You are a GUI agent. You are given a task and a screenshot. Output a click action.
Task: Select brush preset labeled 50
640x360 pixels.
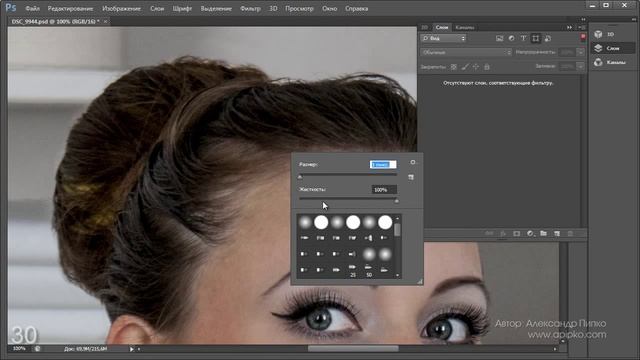coord(369,270)
